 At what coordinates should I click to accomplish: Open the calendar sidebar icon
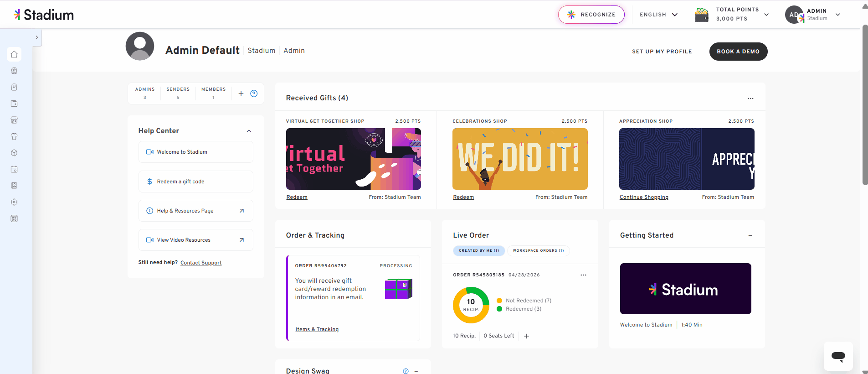[x=14, y=169]
